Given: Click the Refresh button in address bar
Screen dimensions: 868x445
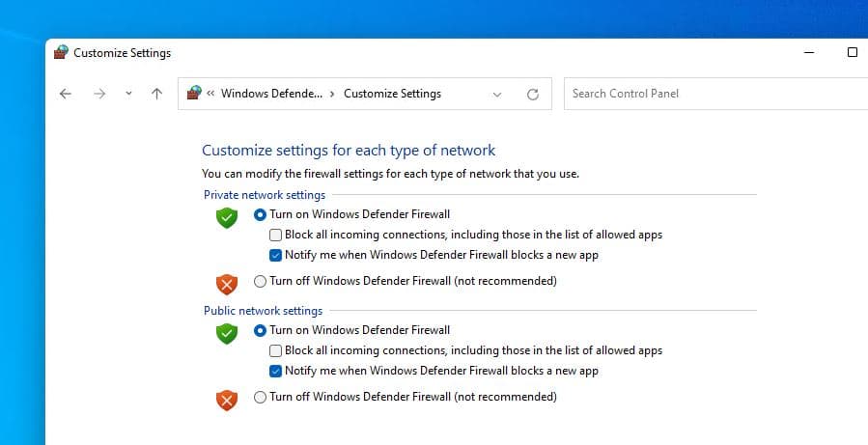Looking at the screenshot, I should pyautogui.click(x=532, y=95).
